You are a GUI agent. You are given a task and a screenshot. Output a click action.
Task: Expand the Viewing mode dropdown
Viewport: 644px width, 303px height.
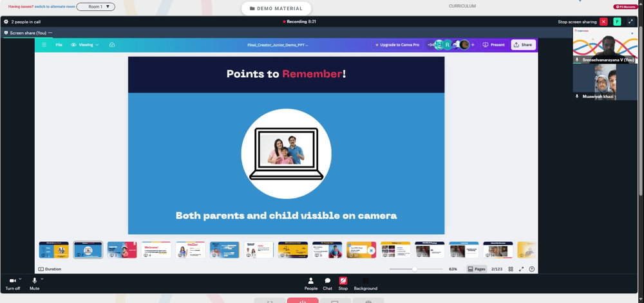pyautogui.click(x=85, y=44)
